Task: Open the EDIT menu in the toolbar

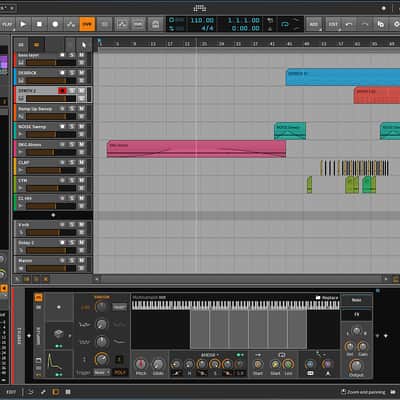Action: pyautogui.click(x=333, y=24)
